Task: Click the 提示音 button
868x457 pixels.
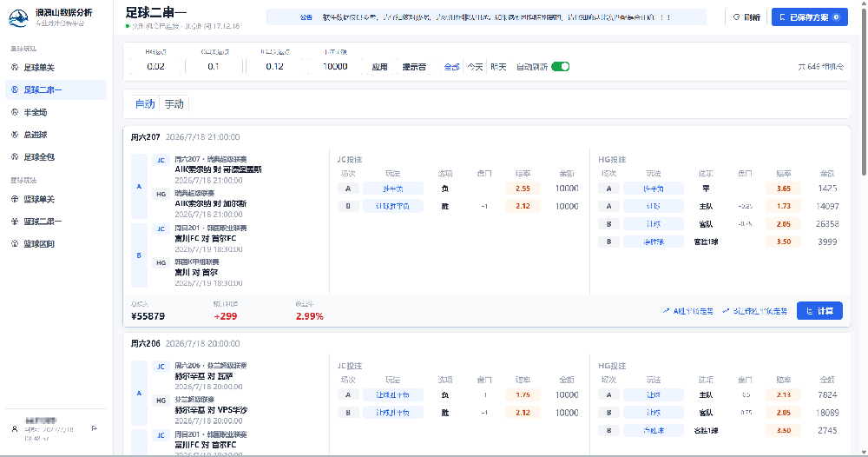Action: pos(414,67)
